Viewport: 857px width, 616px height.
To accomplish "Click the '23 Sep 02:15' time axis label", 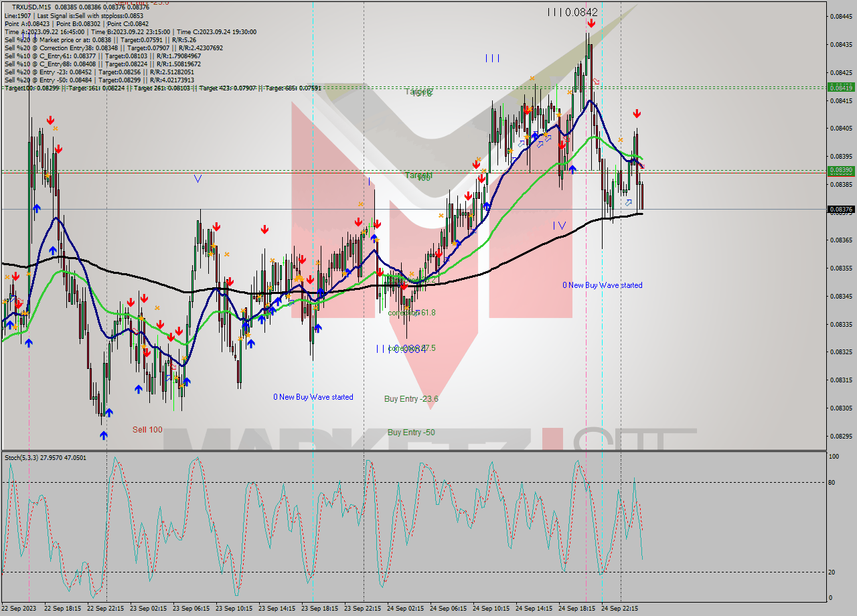I will (149, 609).
